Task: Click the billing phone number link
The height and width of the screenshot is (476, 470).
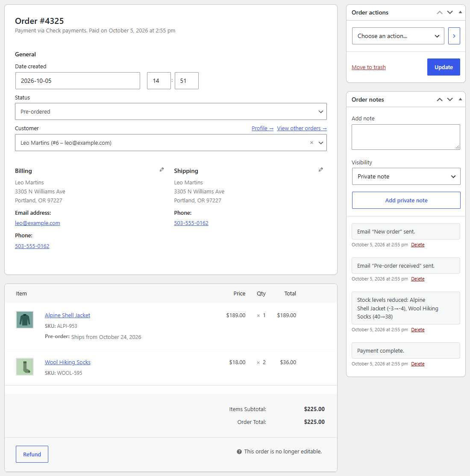Action: (32, 246)
